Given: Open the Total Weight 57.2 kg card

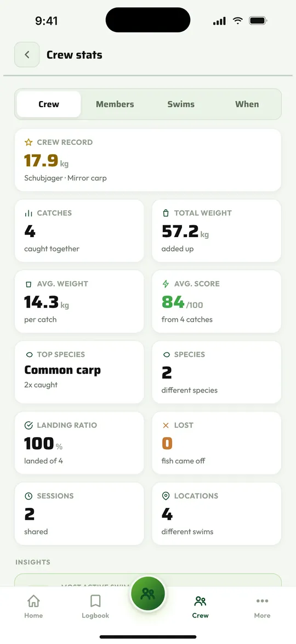Looking at the screenshot, I should 217,231.
